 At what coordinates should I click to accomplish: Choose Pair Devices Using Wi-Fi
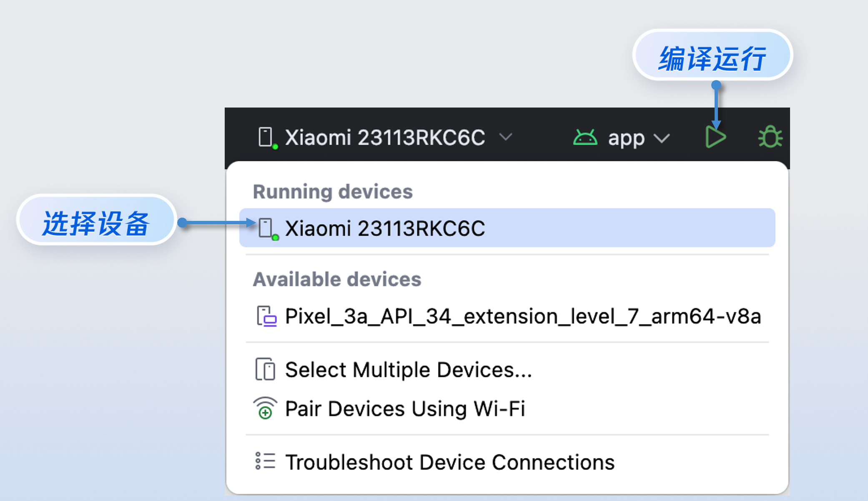(405, 408)
